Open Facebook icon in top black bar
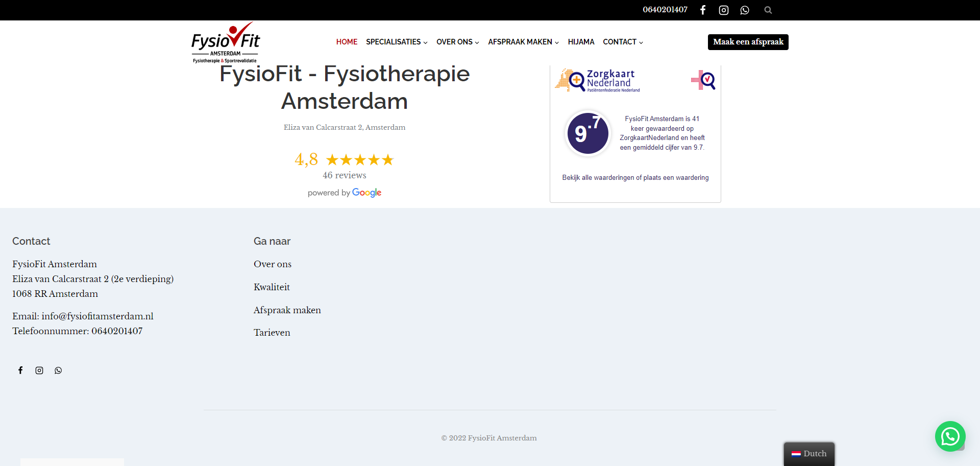The image size is (980, 466). tap(703, 10)
